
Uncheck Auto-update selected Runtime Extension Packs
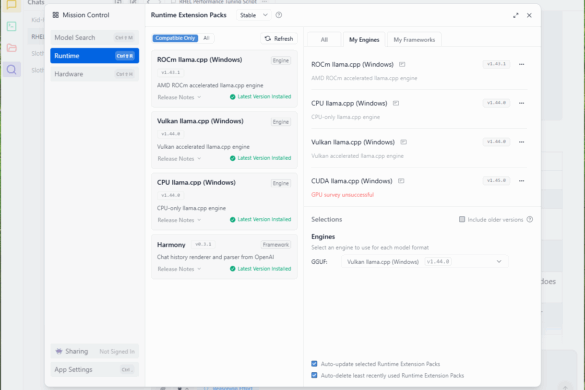(314, 364)
